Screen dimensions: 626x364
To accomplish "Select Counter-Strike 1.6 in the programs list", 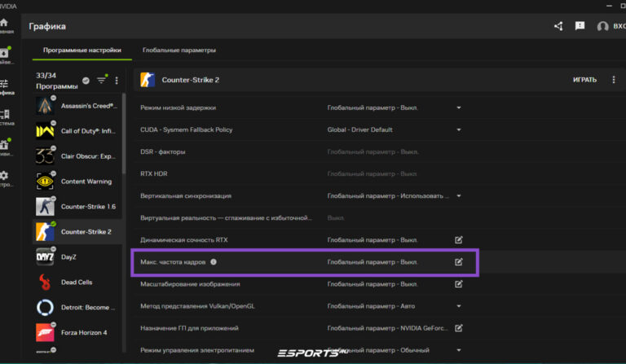I will (77, 207).
